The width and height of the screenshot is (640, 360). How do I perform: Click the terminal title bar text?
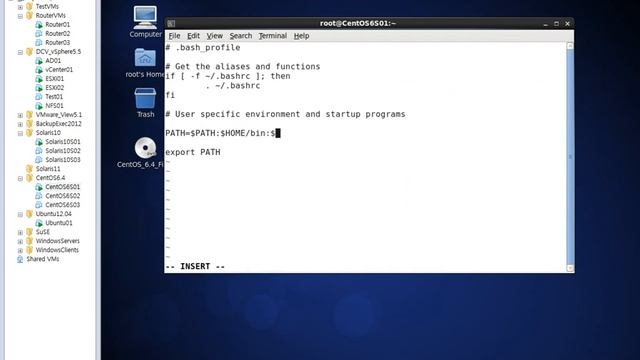[358, 23]
